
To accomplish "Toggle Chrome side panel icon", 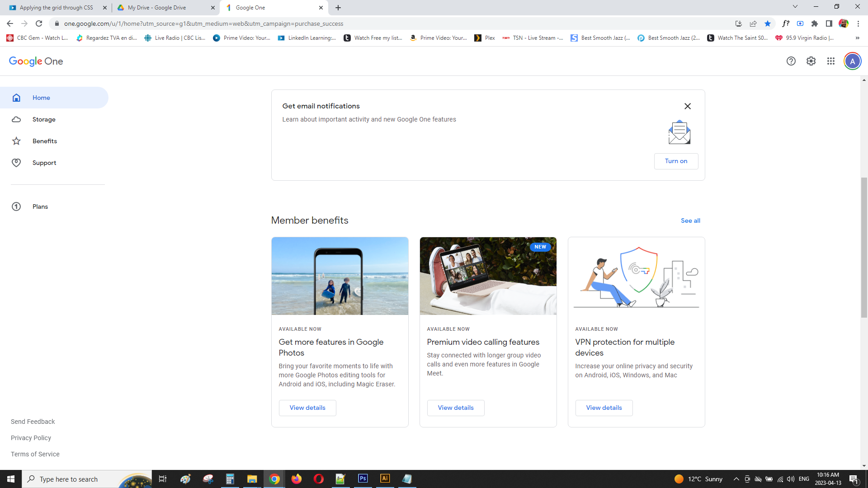I will point(829,23).
